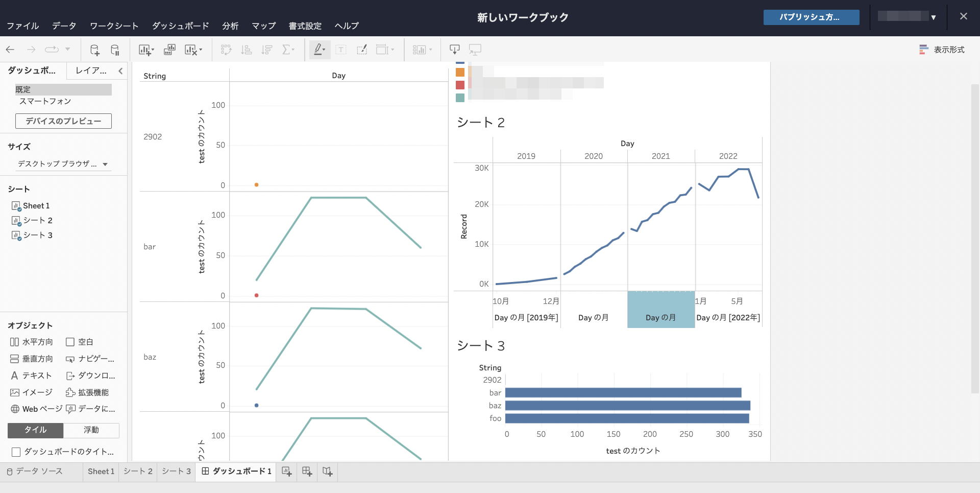
Task: Select the 水平方向 horizontal object
Action: pos(31,342)
